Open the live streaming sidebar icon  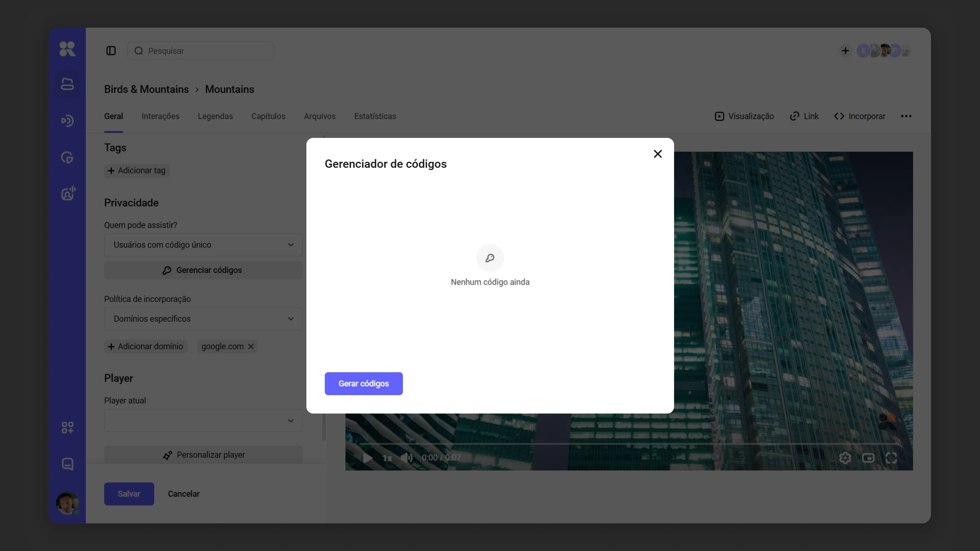click(67, 121)
